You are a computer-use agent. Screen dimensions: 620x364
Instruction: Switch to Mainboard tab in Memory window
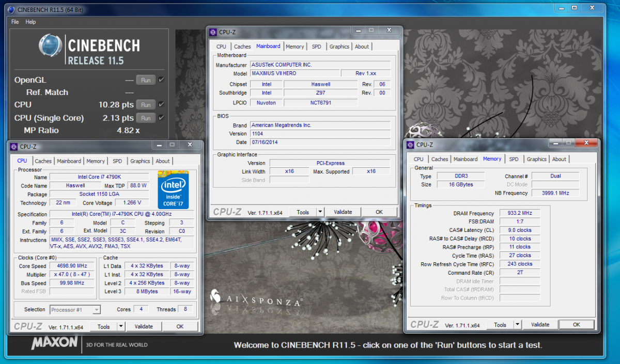(466, 159)
